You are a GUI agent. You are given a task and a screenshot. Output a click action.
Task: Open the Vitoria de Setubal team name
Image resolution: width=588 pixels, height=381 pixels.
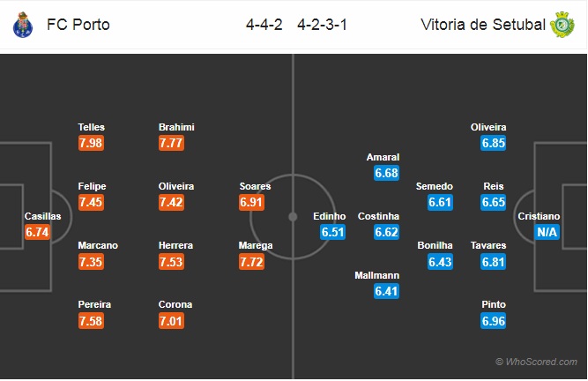pos(483,25)
